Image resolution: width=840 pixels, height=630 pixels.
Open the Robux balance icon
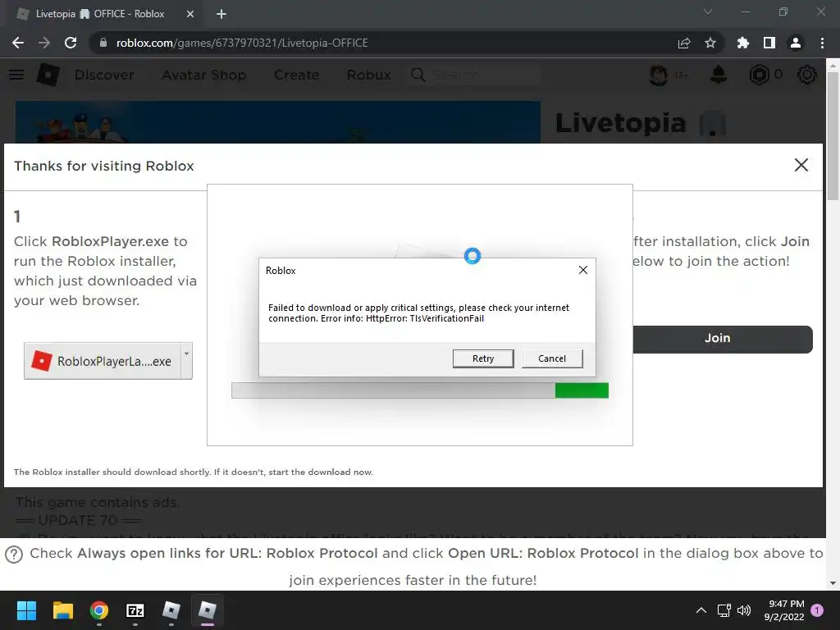point(759,75)
